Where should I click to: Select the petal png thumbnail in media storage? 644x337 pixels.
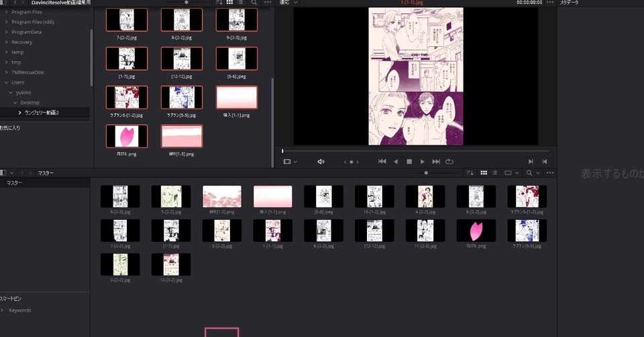tap(127, 136)
